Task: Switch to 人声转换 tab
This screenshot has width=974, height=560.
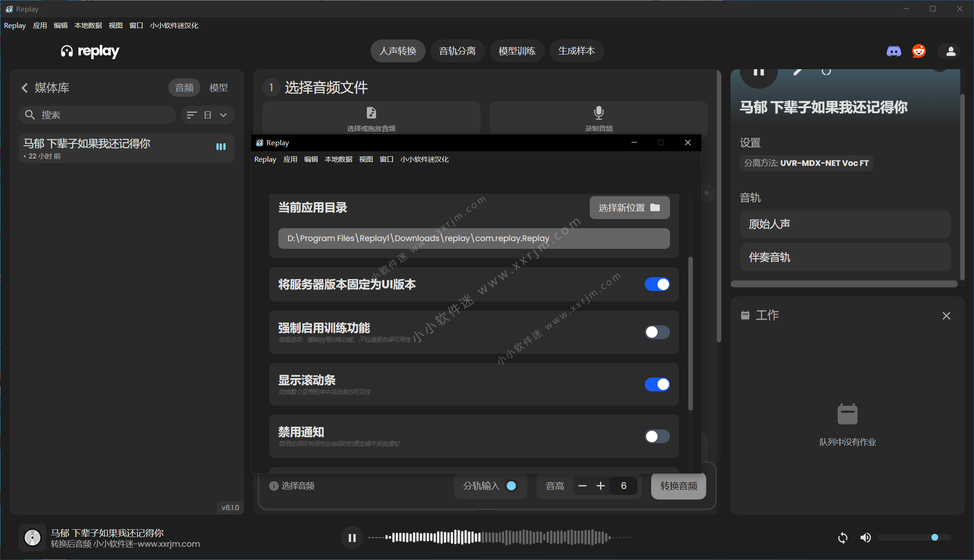Action: tap(398, 51)
